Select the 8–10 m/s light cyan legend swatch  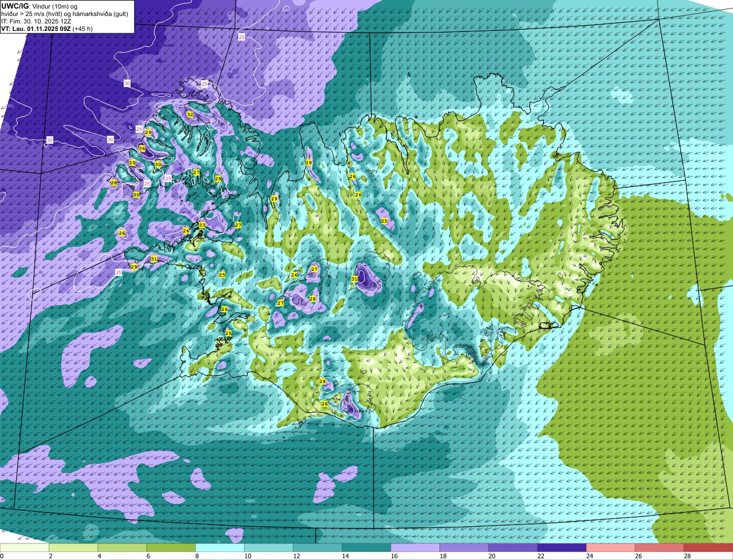click(220, 548)
